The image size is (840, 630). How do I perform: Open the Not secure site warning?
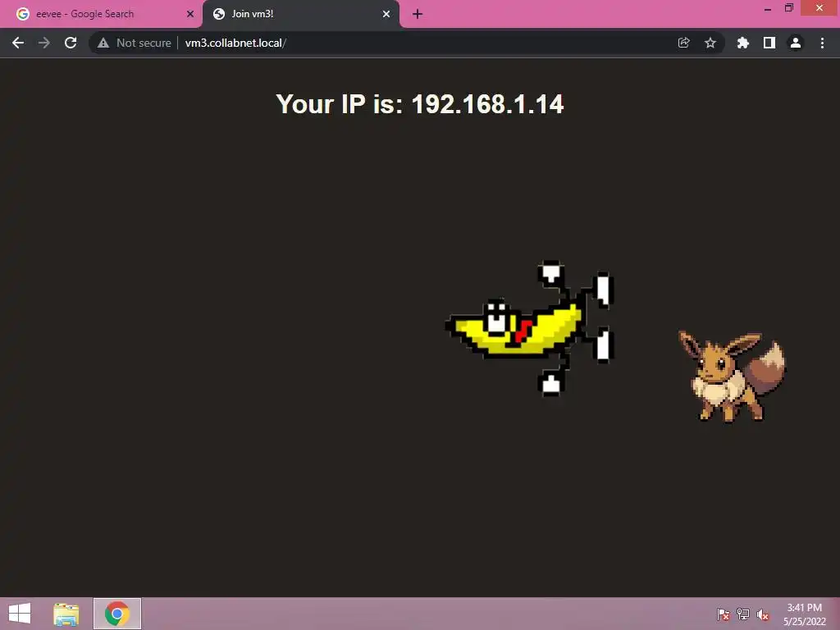134,43
